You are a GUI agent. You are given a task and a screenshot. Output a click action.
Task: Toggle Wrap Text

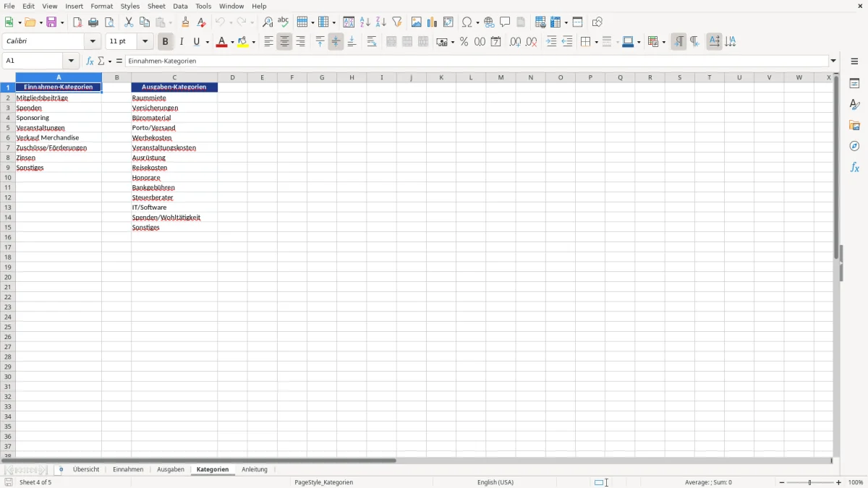371,42
